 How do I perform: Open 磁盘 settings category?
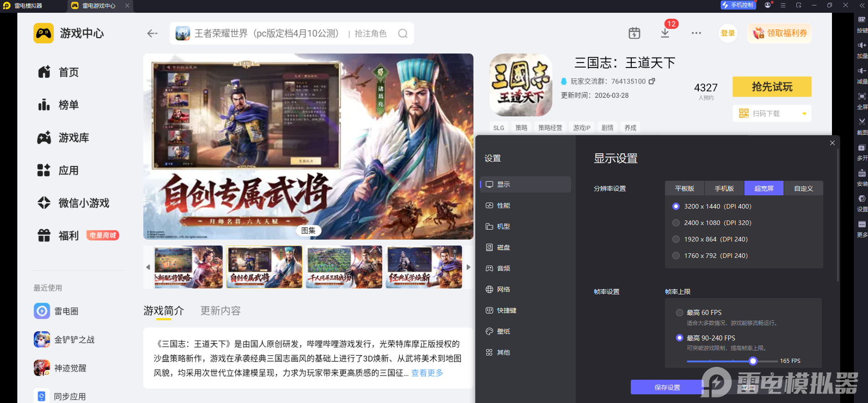click(525, 247)
